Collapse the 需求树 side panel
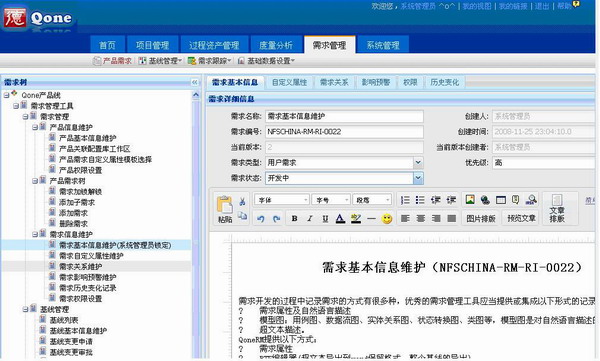Viewport: 600px width, 361px height. (194, 82)
